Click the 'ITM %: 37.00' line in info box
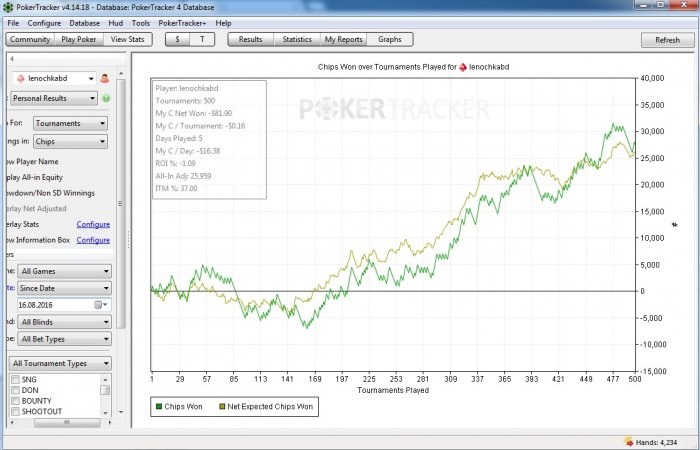The image size is (700, 450). pos(176,188)
